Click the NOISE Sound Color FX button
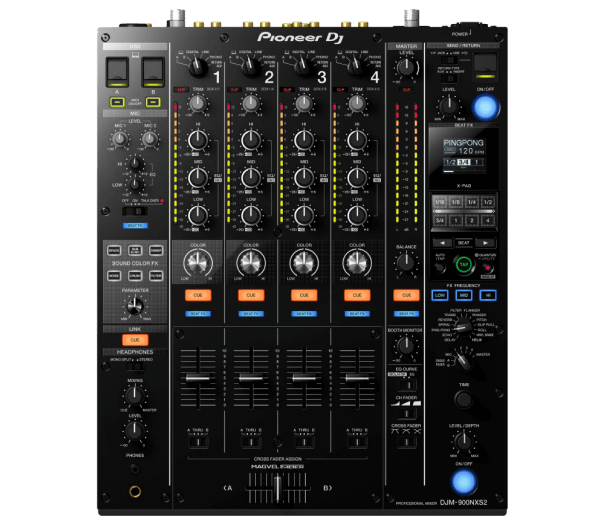Screen dimensions: 605x525 click(x=114, y=276)
